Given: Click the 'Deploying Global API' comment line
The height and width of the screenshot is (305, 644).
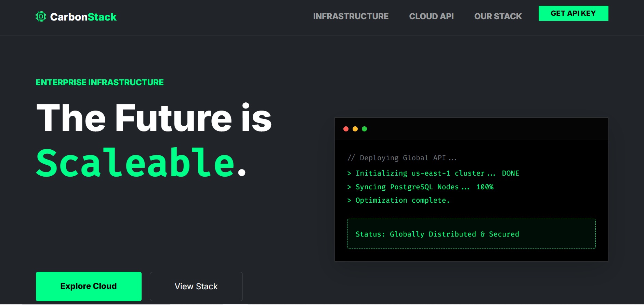Looking at the screenshot, I should coord(402,158).
